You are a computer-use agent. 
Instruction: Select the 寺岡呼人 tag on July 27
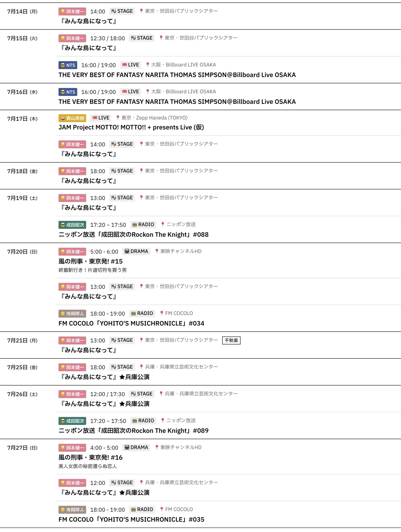72,509
